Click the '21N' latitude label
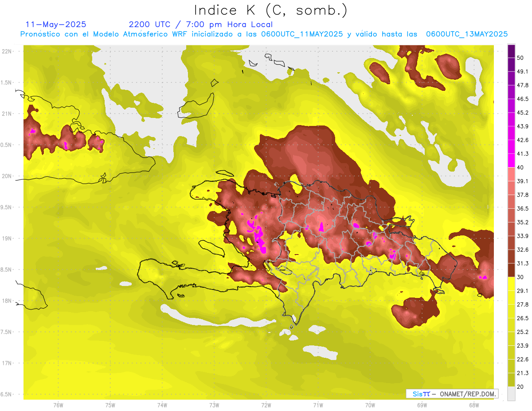The height and width of the screenshot is (411, 532). [x=8, y=114]
